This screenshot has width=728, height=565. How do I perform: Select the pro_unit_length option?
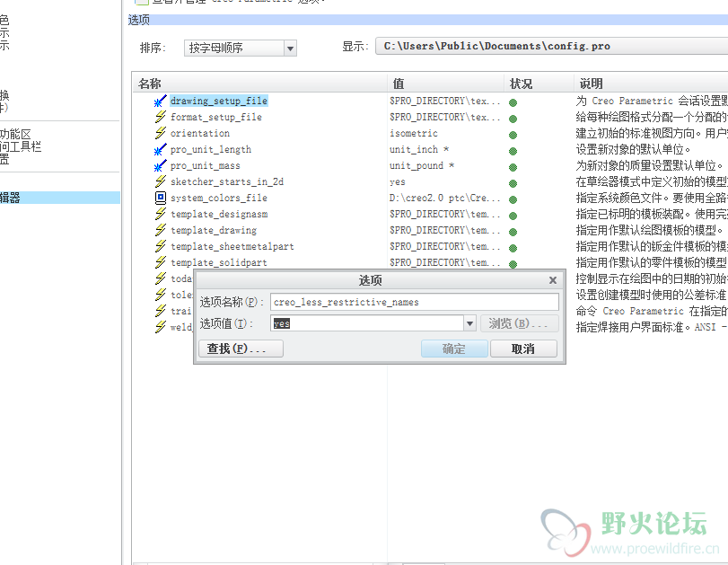(x=211, y=150)
